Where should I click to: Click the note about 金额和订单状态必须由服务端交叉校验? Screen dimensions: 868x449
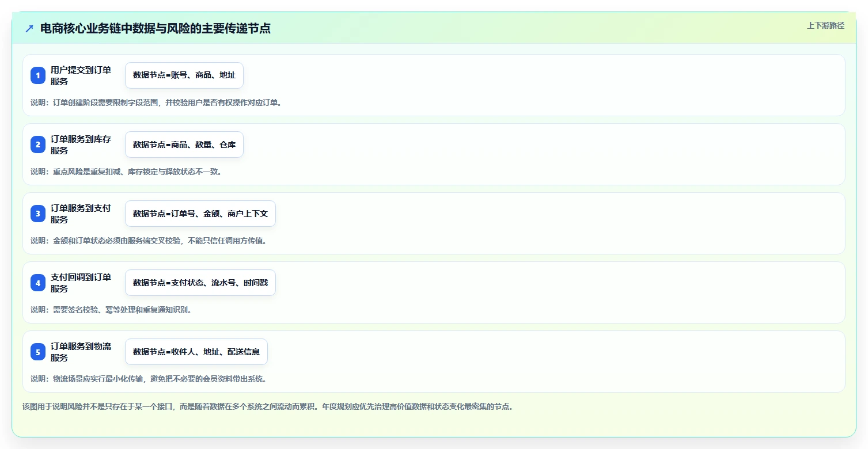click(x=149, y=241)
